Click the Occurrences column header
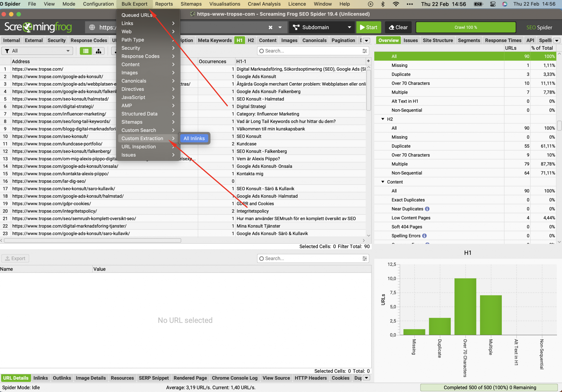Screen dimensions: 562x392 click(216, 61)
